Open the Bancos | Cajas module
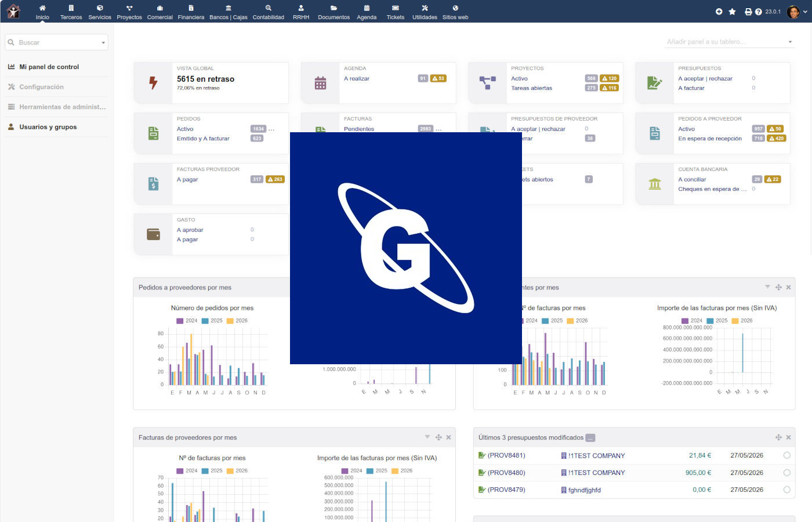The height and width of the screenshot is (522, 812). click(x=229, y=12)
